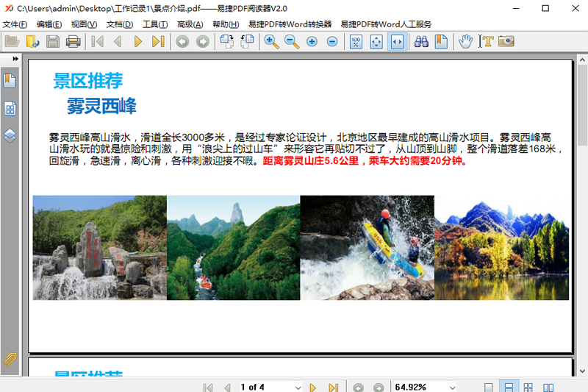Expand the page number dropdown
588x392 pixels.
point(298,387)
